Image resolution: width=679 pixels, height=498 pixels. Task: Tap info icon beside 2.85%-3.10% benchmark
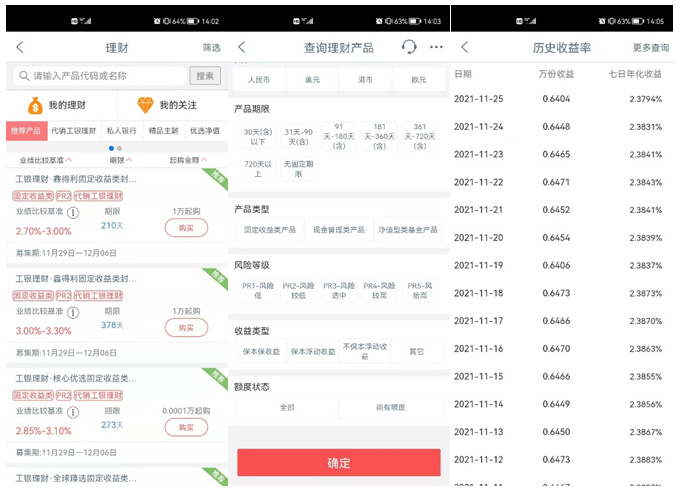point(73,412)
